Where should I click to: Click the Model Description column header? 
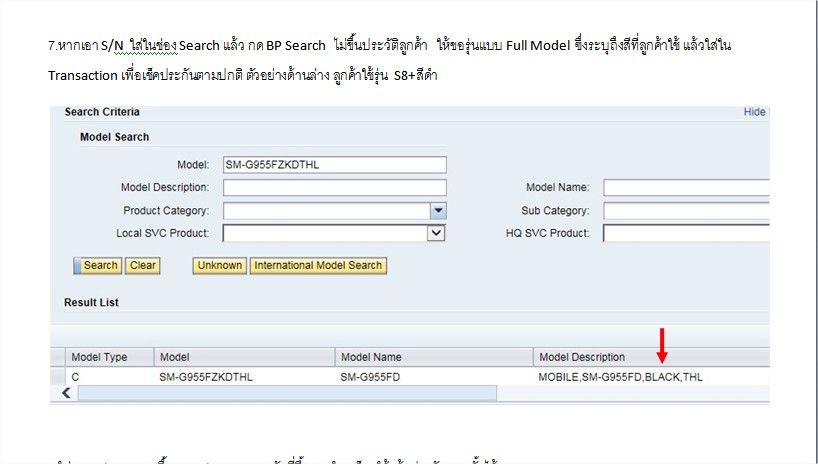[651, 357]
